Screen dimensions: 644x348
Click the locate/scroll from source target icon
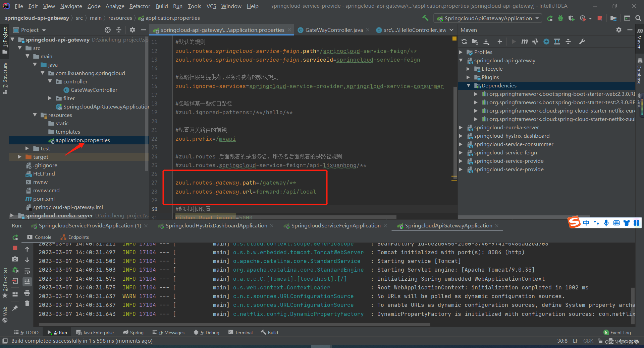(x=108, y=30)
